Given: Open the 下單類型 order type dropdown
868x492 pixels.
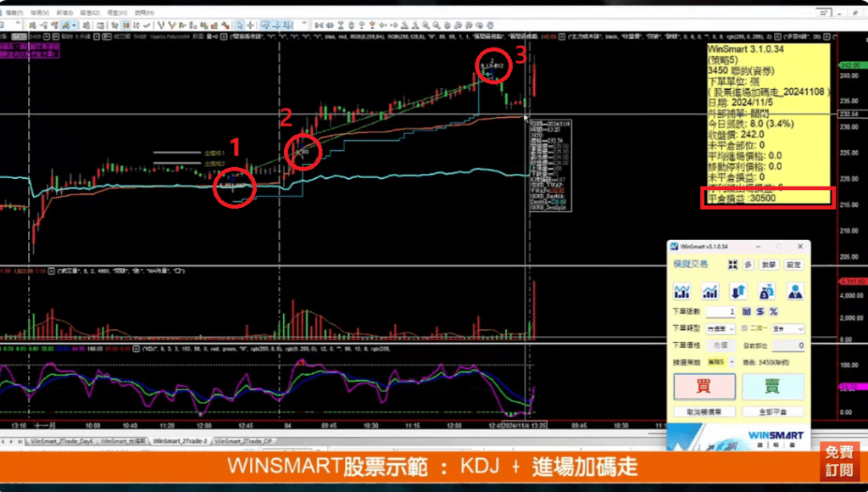Looking at the screenshot, I should (721, 329).
